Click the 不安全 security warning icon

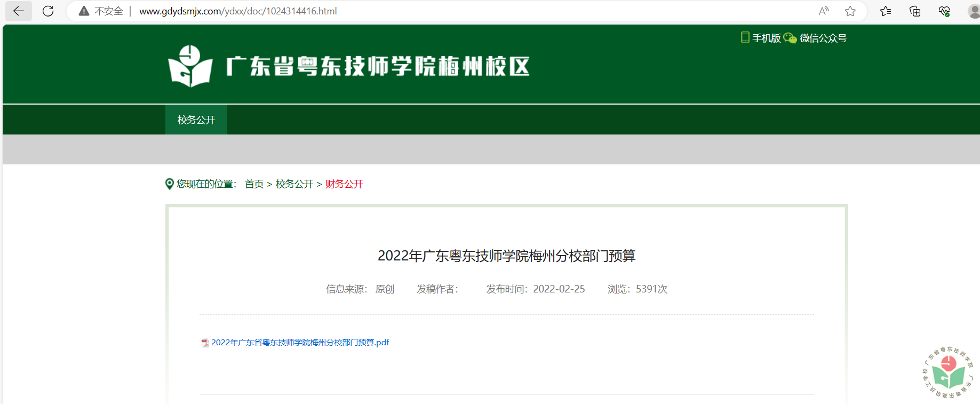click(x=84, y=11)
